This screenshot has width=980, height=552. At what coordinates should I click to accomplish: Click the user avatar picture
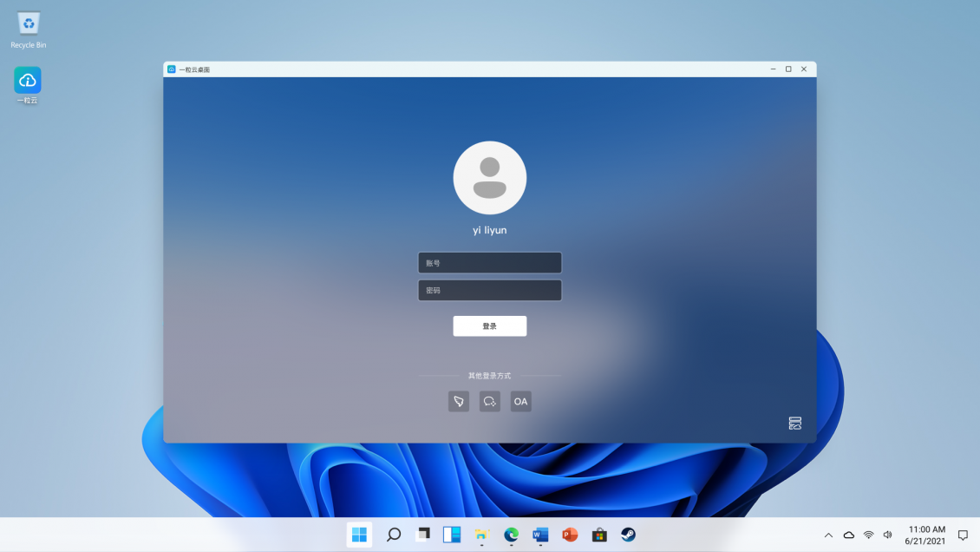pyautogui.click(x=490, y=177)
